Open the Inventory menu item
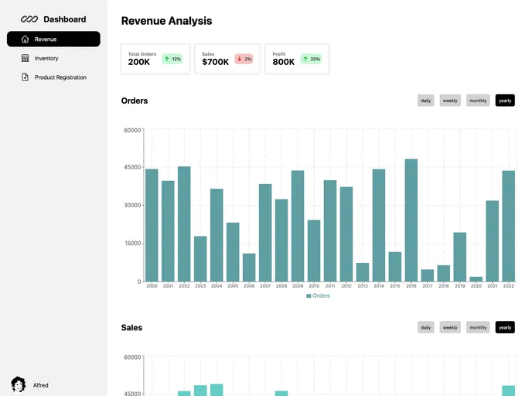The image size is (532, 396). tap(46, 58)
